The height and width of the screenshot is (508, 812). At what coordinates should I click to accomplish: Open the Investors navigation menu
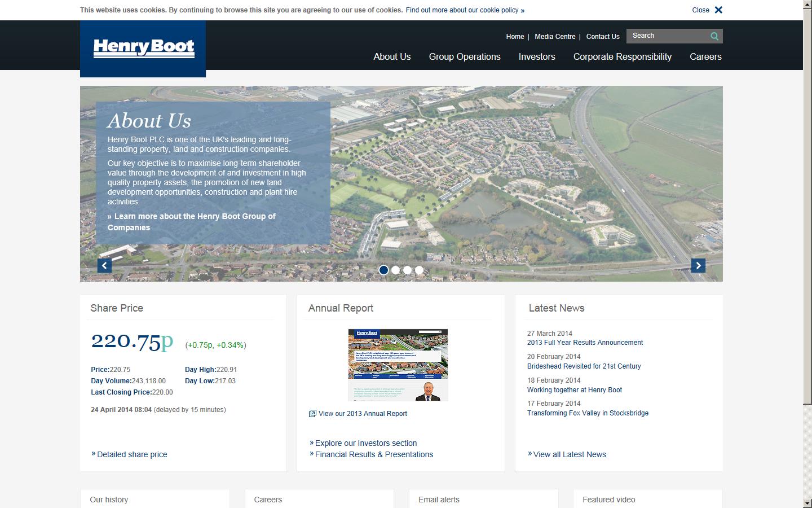(536, 56)
